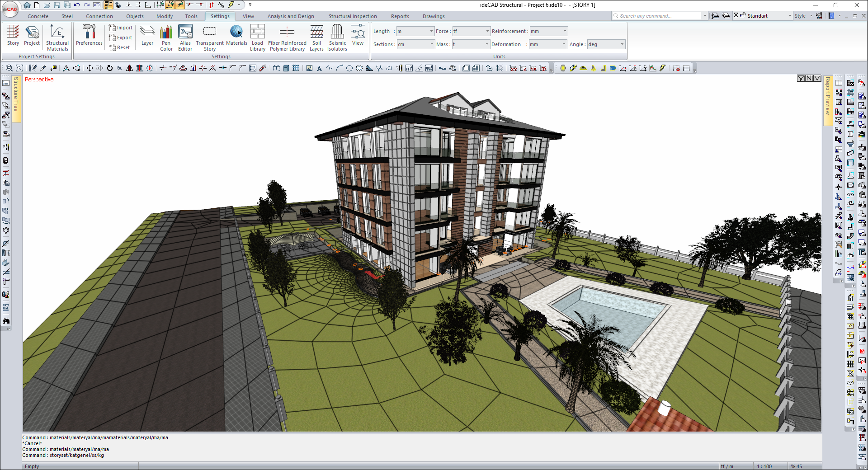
Task: Insert a picture with image tool
Action: click(x=309, y=68)
